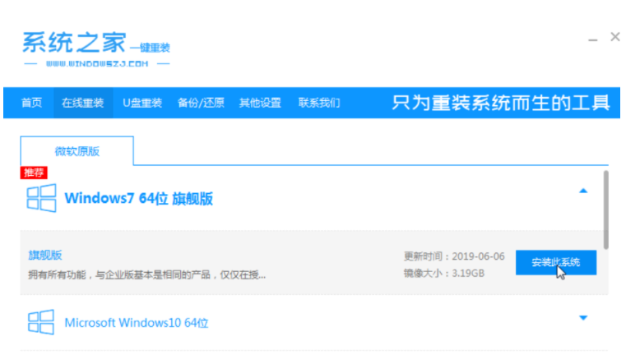
Task: Switch to the 微软原版 tab
Action: point(77,151)
